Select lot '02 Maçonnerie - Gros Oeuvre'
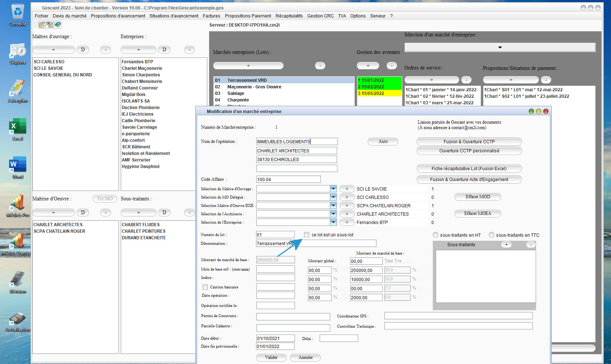The image size is (611, 364). coord(284,87)
